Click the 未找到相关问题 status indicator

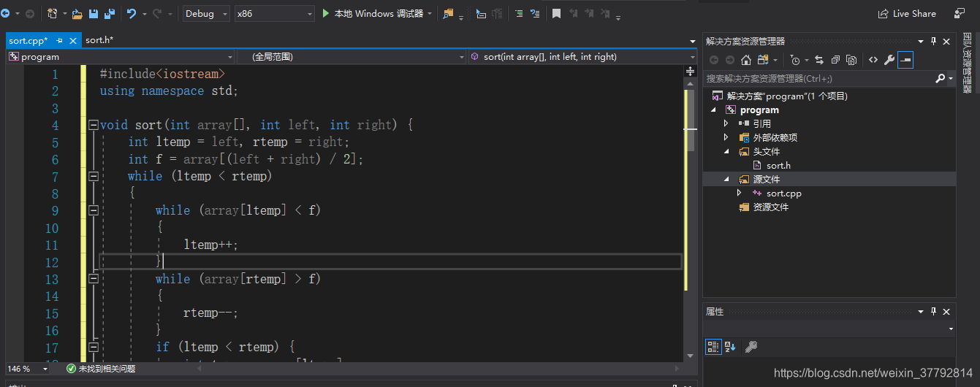point(100,369)
